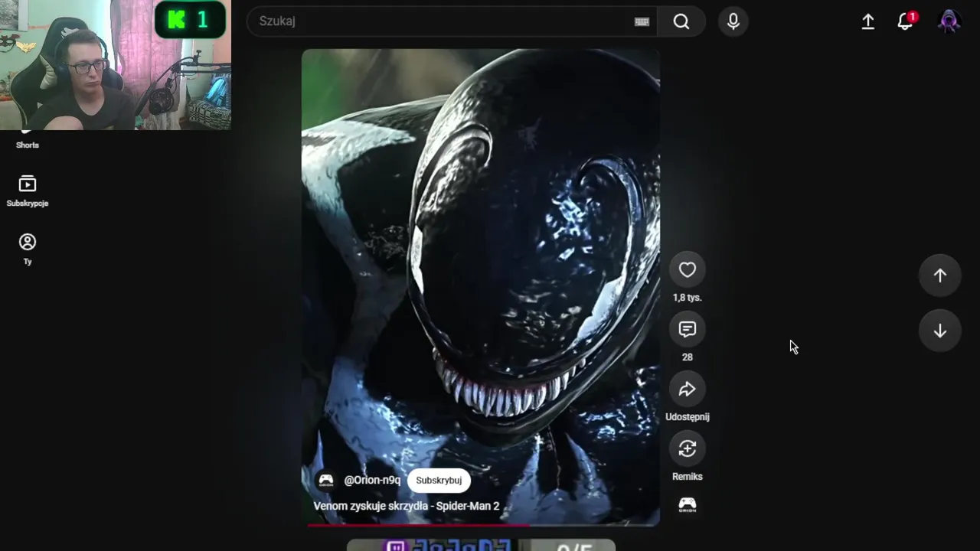Open Subskrypcje in the sidebar
Screen dimensions: 980x551
28,191
